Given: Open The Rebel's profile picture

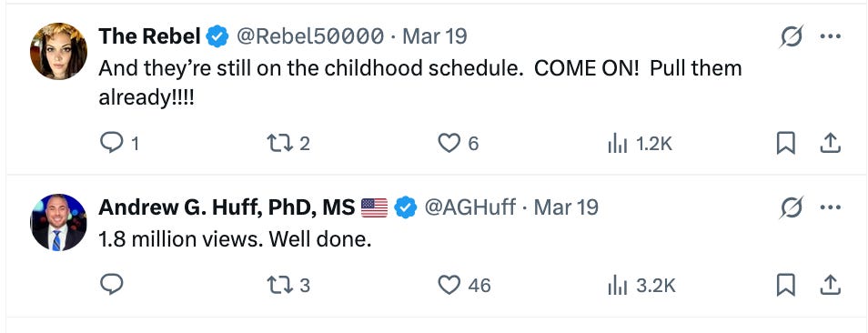Looking at the screenshot, I should 58,51.
